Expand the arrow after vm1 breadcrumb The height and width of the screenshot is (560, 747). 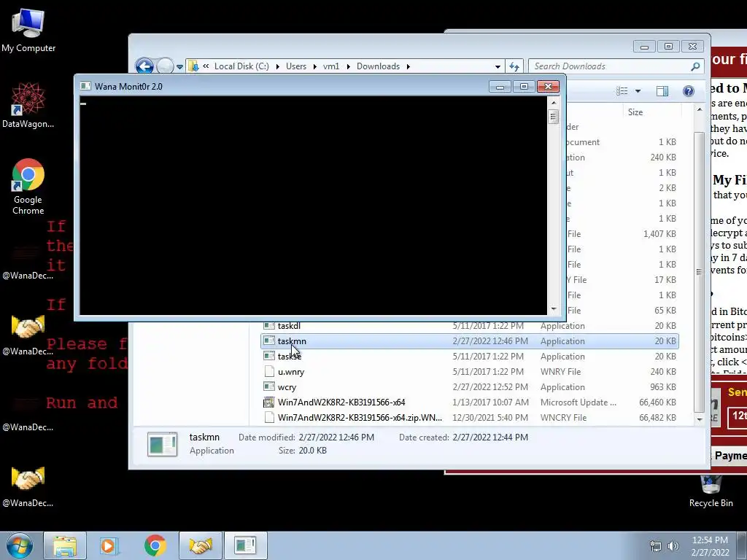[348, 66]
